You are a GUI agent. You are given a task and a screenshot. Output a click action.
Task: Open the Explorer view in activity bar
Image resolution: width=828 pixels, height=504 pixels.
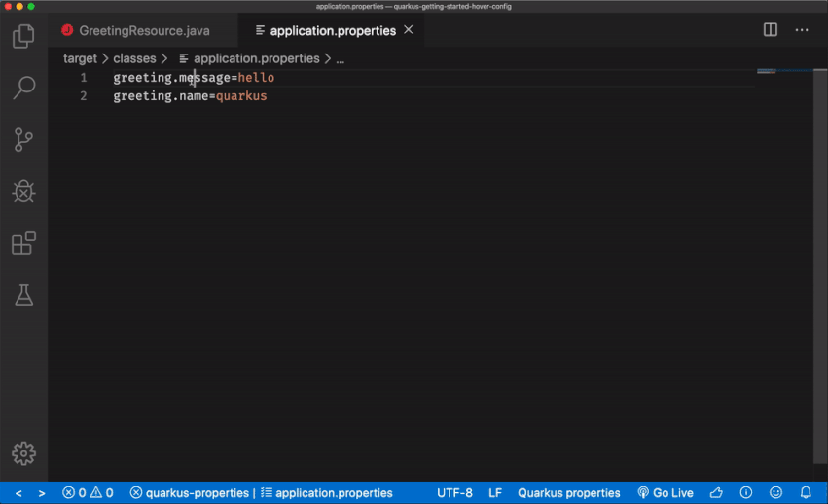[x=23, y=37]
